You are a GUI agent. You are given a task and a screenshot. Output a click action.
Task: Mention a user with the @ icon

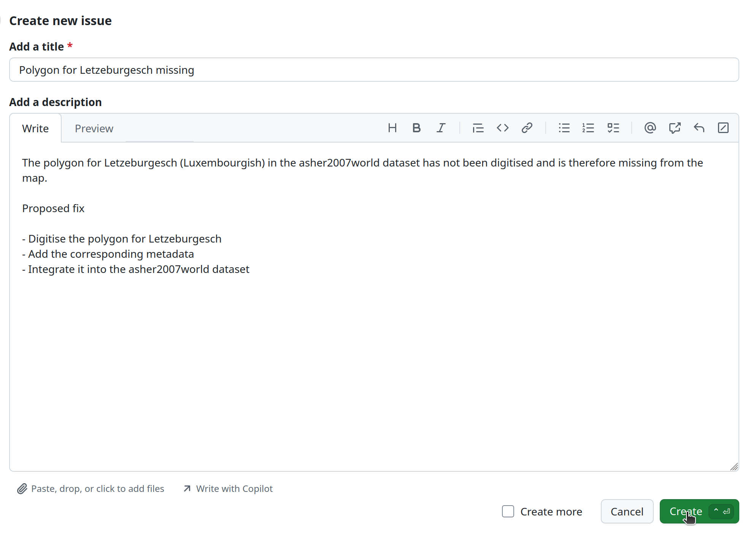pos(650,128)
